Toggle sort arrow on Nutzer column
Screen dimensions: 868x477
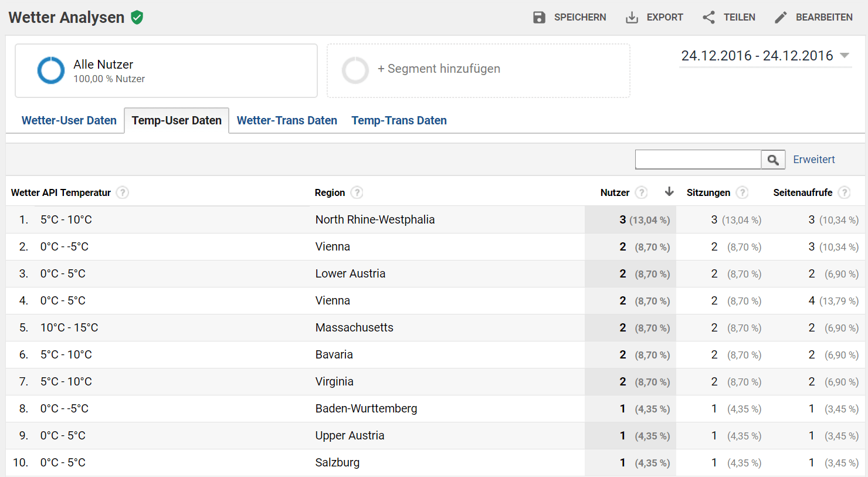coord(669,192)
